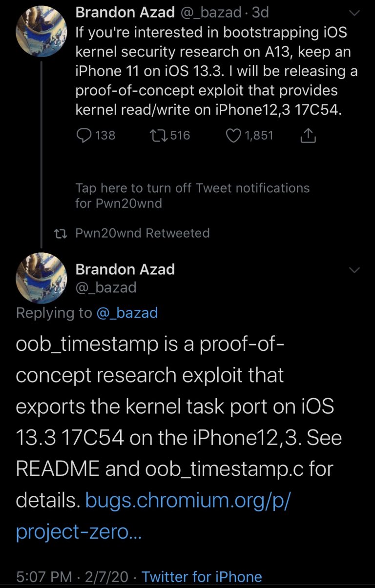
Task: Click the small retweet icon beside Pwn20wnd Retweeted
Action: 61,233
